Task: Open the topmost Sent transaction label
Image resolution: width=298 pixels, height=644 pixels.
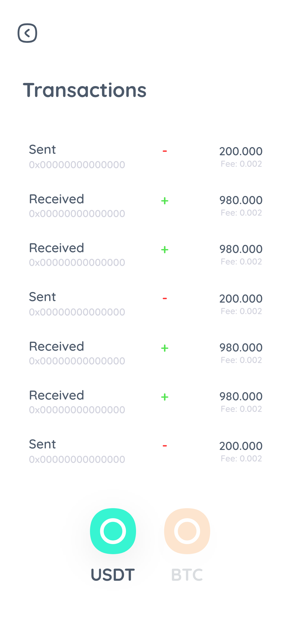Action: point(42,149)
